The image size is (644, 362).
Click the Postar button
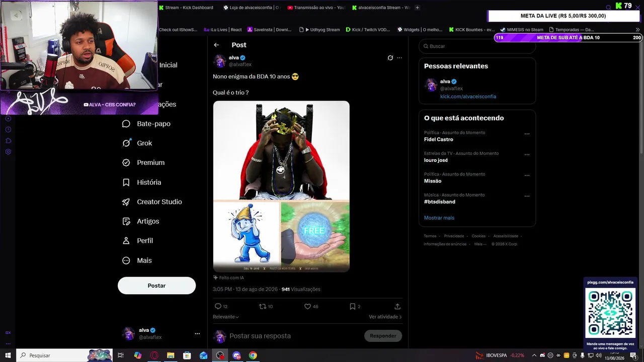click(156, 286)
